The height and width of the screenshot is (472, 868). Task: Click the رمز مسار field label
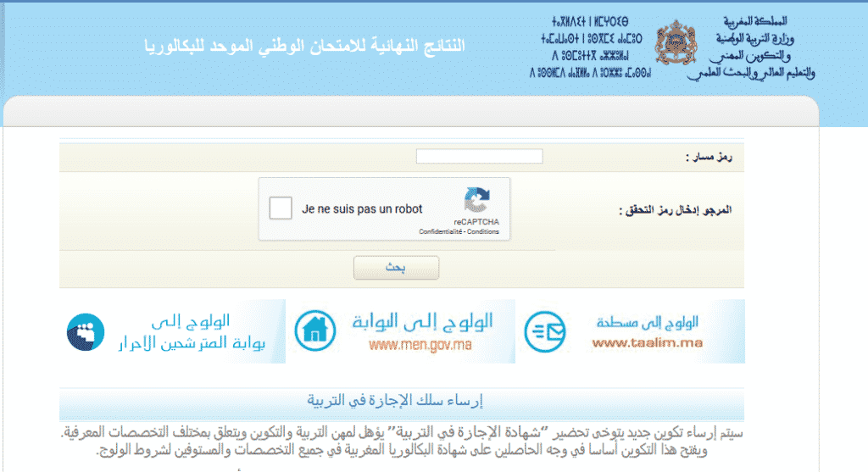(x=709, y=158)
